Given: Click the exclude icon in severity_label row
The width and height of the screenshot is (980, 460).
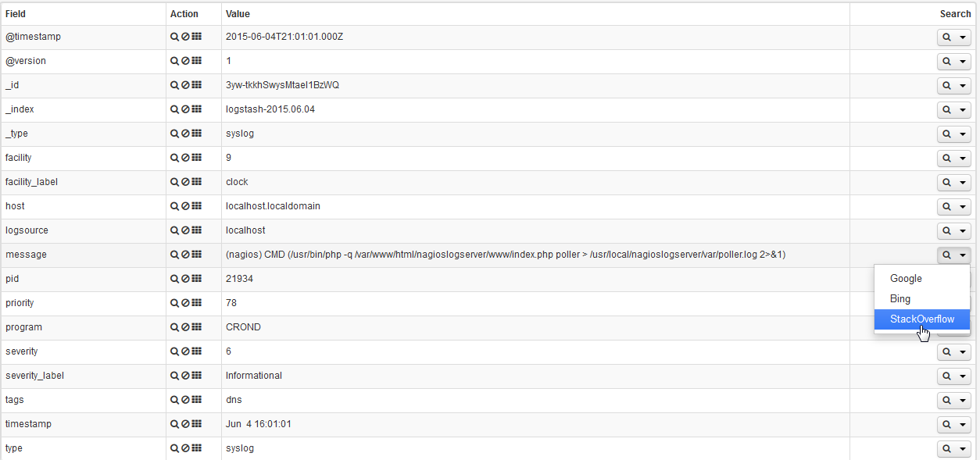Looking at the screenshot, I should tap(186, 376).
